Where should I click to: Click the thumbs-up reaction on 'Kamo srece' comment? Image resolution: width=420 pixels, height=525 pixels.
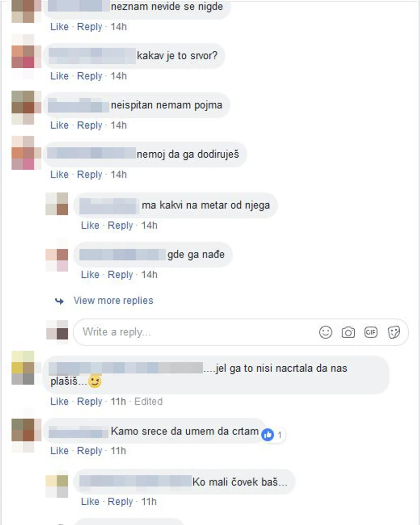click(267, 435)
